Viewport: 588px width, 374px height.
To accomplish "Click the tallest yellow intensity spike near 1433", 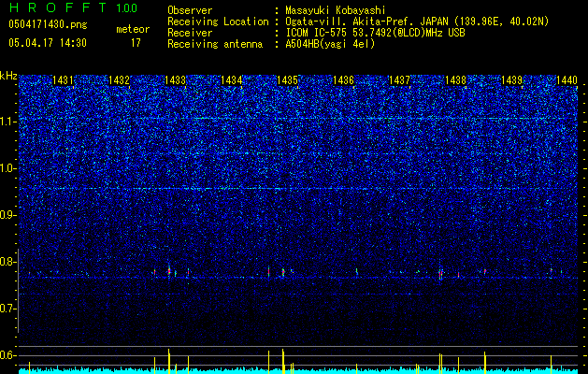I will pyautogui.click(x=169, y=361).
